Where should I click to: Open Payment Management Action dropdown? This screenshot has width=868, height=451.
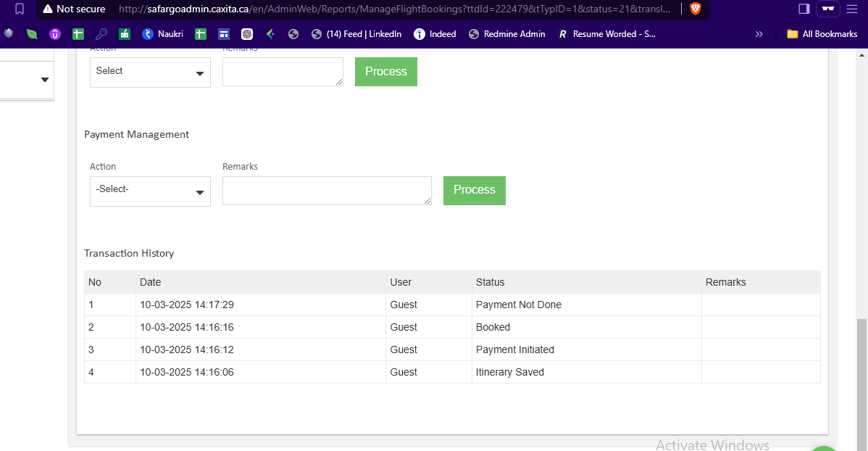150,191
